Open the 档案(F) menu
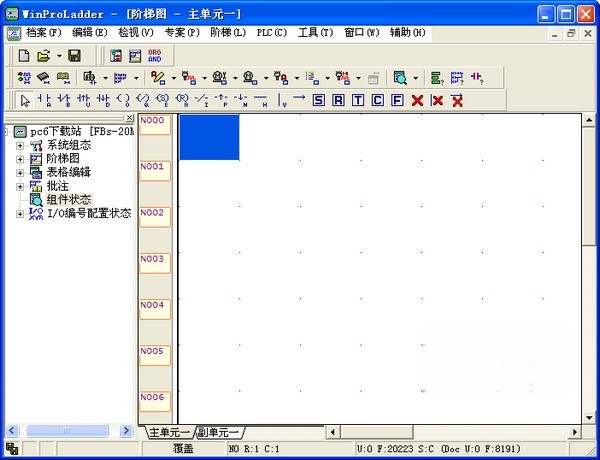The image size is (600, 460). [43, 33]
